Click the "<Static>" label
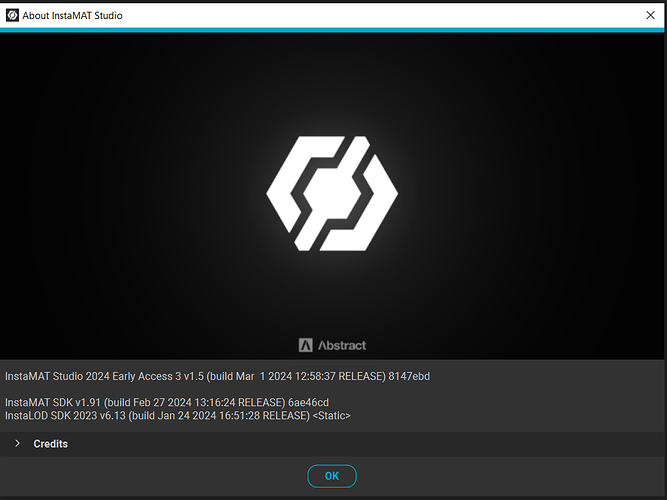The image size is (667, 500). [332, 414]
